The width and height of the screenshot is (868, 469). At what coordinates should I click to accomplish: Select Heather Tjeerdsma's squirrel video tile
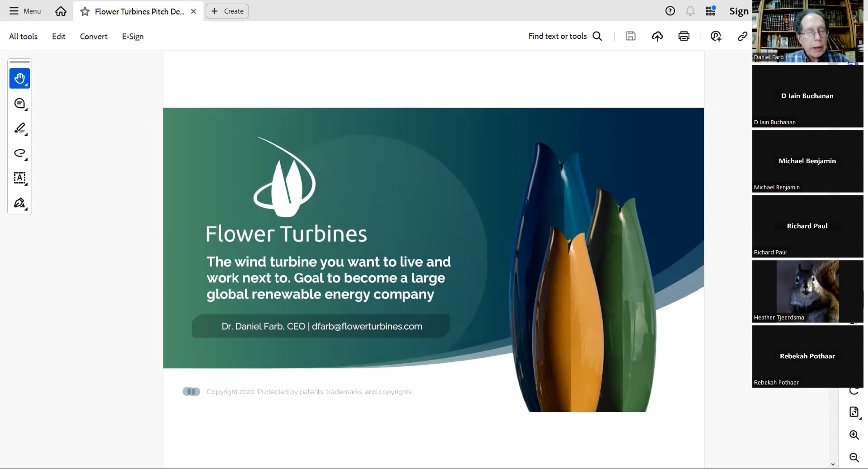coord(808,291)
